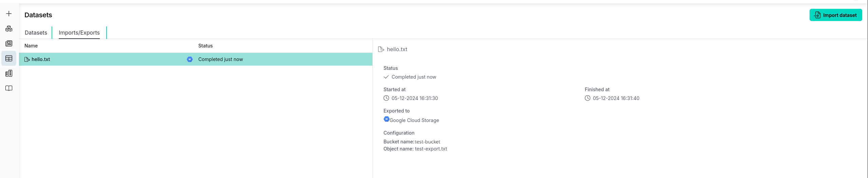Open the server rack icon in sidebar
This screenshot has width=868, height=178.
[9, 73]
